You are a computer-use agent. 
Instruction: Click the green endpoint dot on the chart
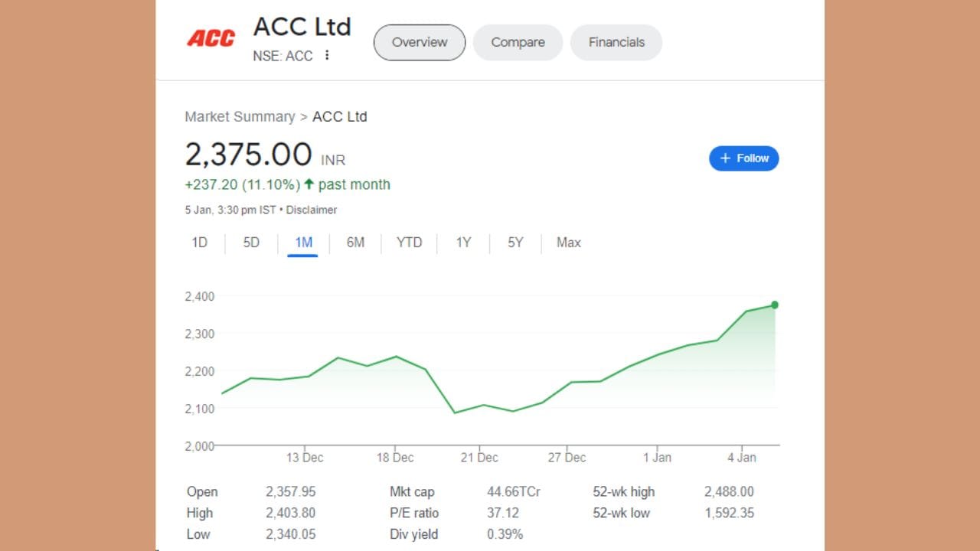click(775, 305)
